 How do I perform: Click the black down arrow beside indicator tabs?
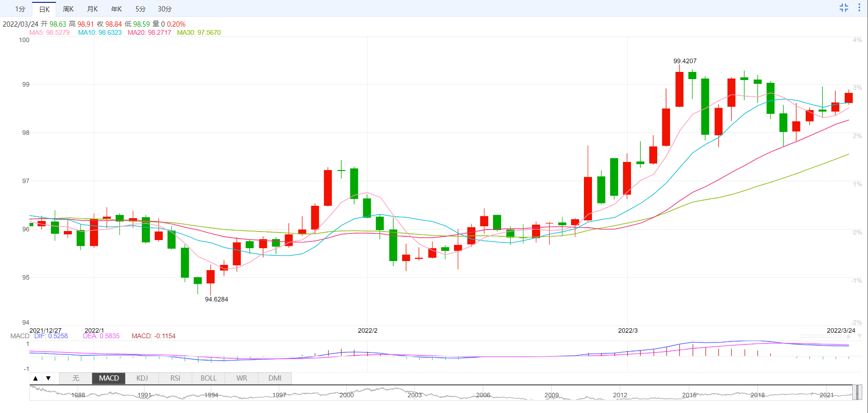pos(48,378)
